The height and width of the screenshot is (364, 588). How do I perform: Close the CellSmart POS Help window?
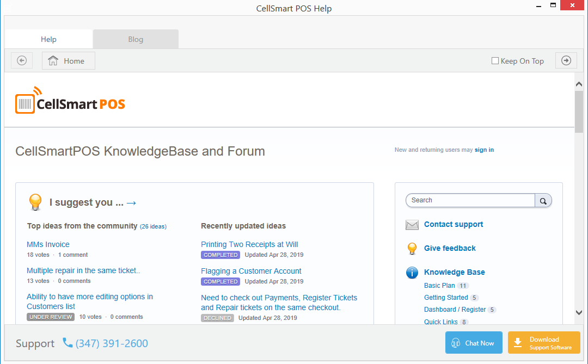click(x=572, y=5)
